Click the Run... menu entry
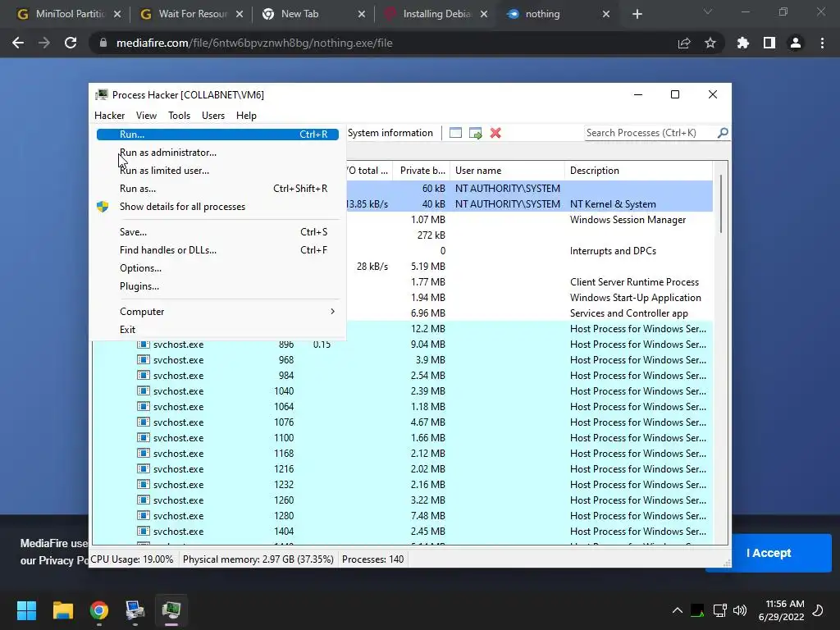This screenshot has height=630, width=840. point(217,135)
